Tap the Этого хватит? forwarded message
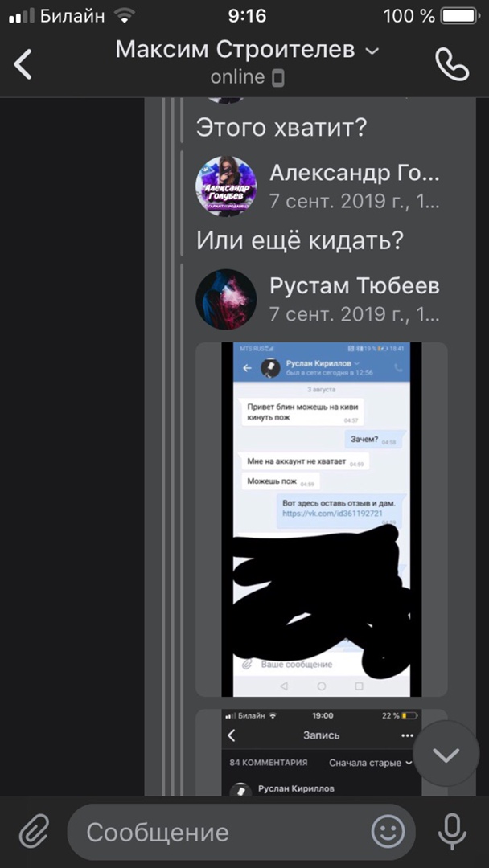 pyautogui.click(x=281, y=128)
